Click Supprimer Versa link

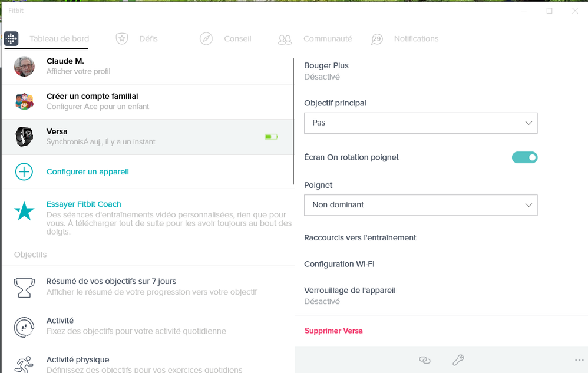333,331
